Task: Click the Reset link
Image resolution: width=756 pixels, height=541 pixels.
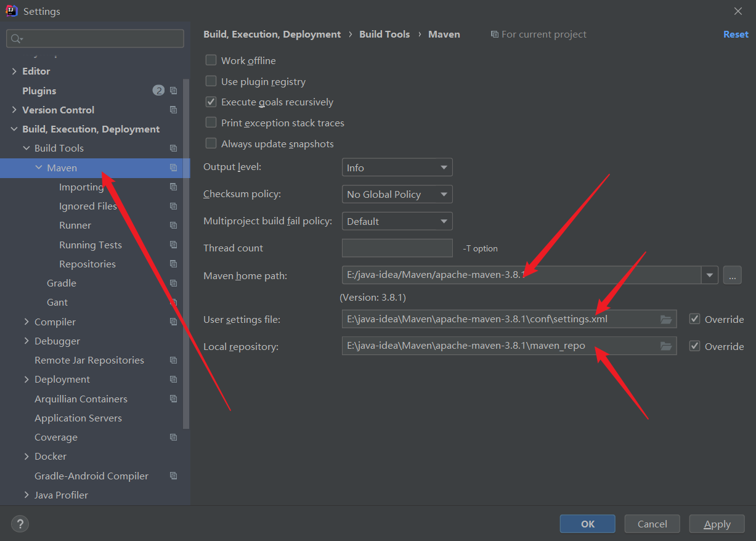Action: [x=736, y=35]
